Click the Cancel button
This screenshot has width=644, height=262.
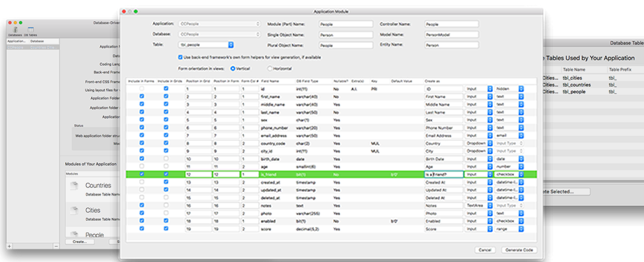coord(486,250)
